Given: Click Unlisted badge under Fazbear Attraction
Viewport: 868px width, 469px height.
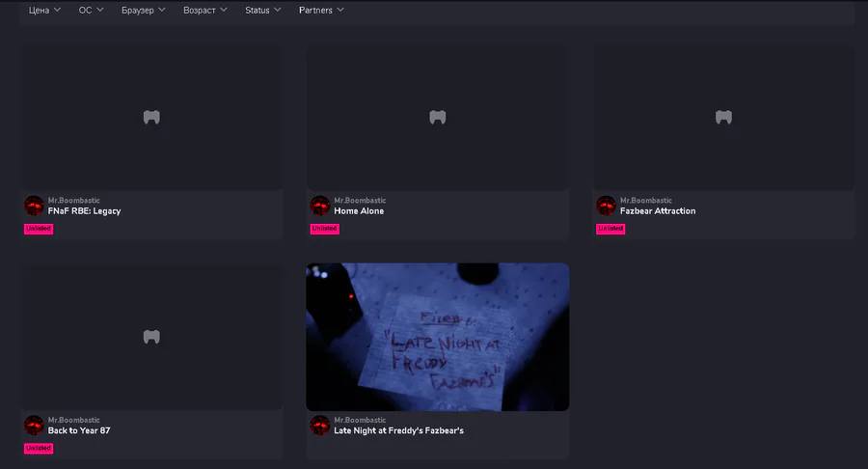Looking at the screenshot, I should coord(610,229).
